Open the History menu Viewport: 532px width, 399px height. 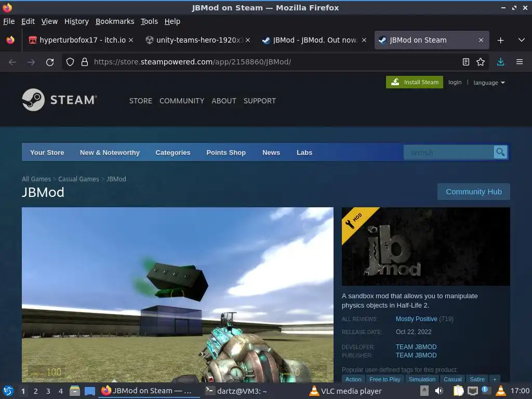pyautogui.click(x=76, y=21)
